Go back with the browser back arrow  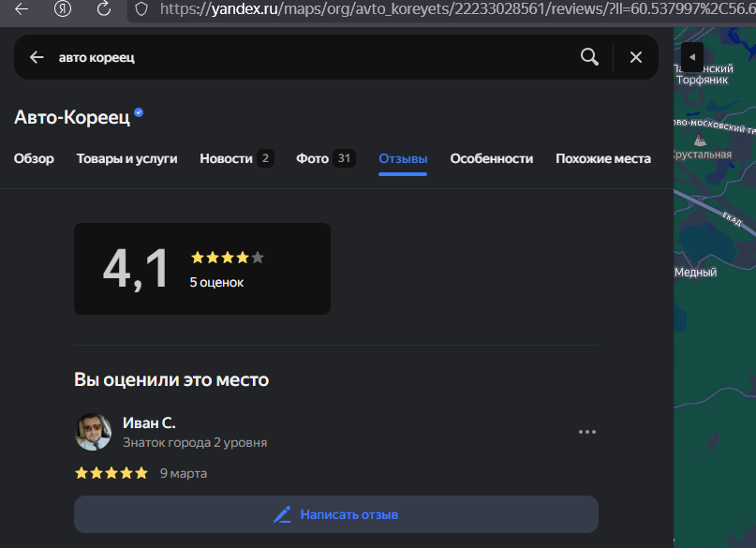click(22, 8)
